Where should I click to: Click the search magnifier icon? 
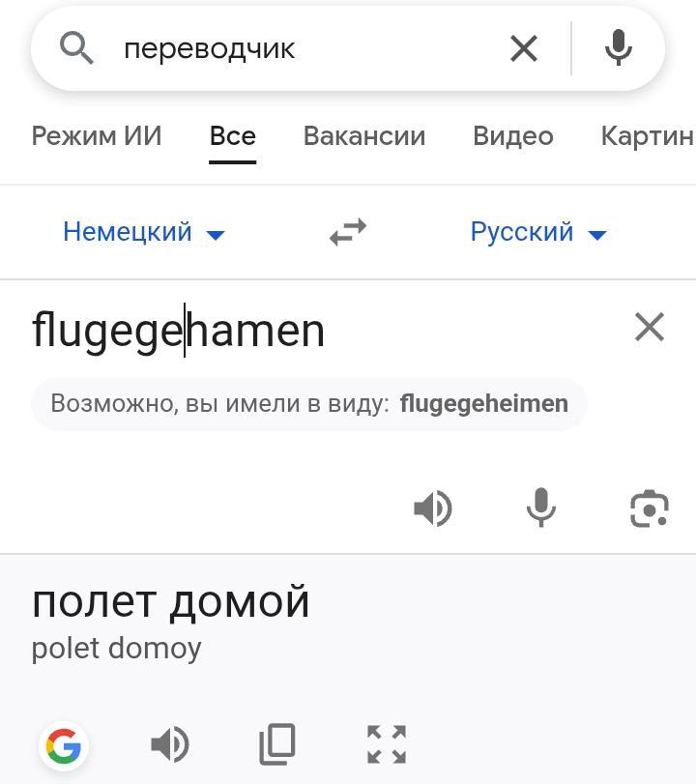[x=76, y=48]
